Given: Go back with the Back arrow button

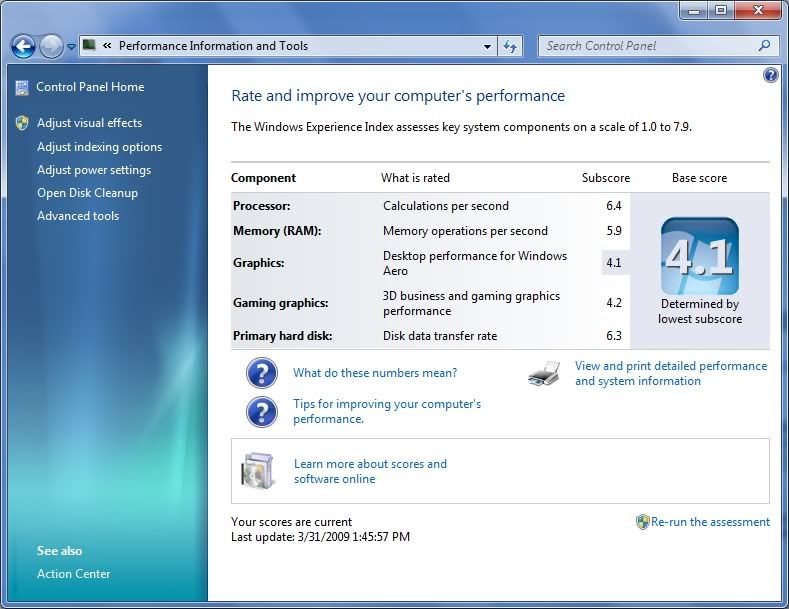Looking at the screenshot, I should (x=24, y=47).
